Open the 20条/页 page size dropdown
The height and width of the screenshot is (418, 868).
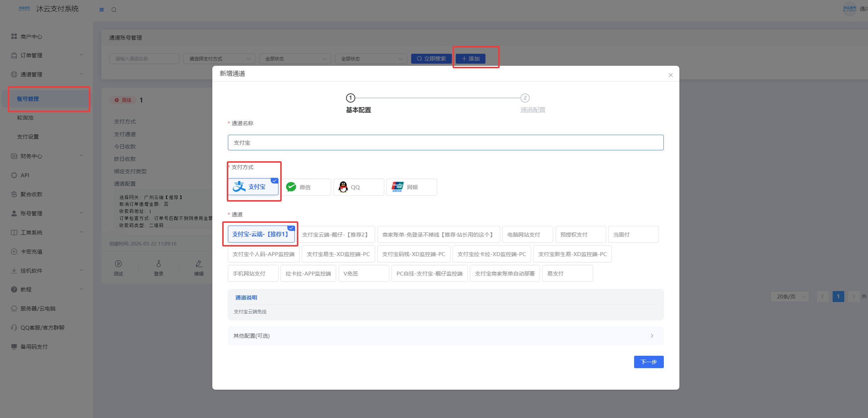click(x=789, y=296)
